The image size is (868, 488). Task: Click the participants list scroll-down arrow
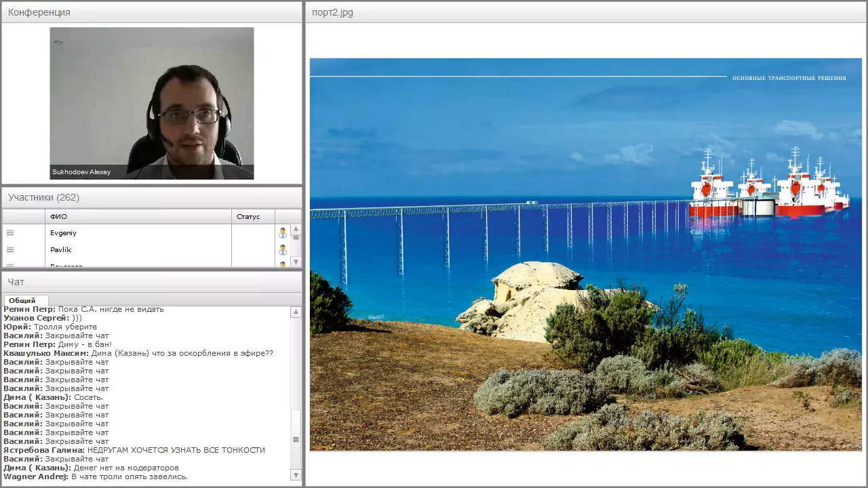click(296, 262)
